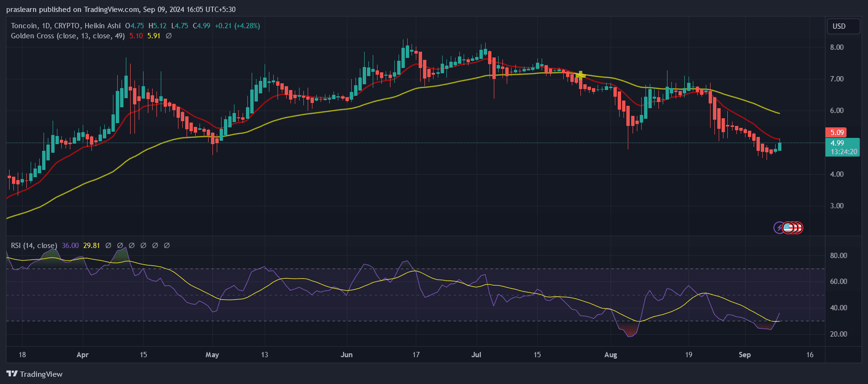
Task: Select the Toncoin symbol title in legend
Action: pyautogui.click(x=66, y=26)
